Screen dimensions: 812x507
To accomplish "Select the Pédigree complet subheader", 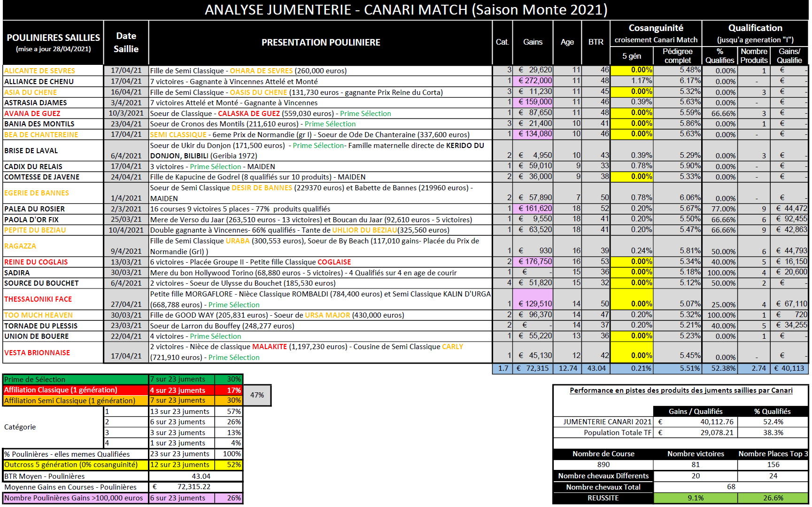I will pos(677,56).
